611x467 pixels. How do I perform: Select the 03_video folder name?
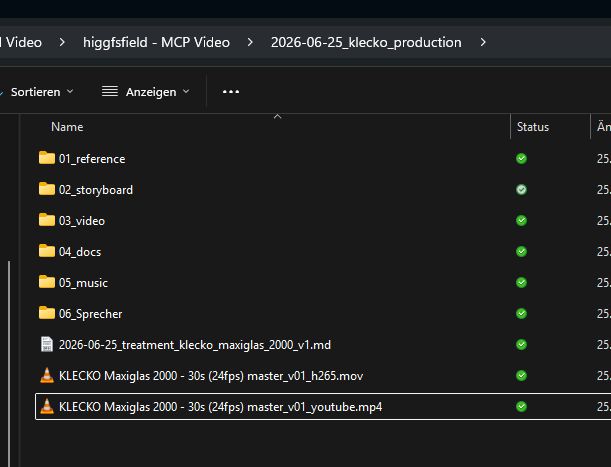pos(82,221)
